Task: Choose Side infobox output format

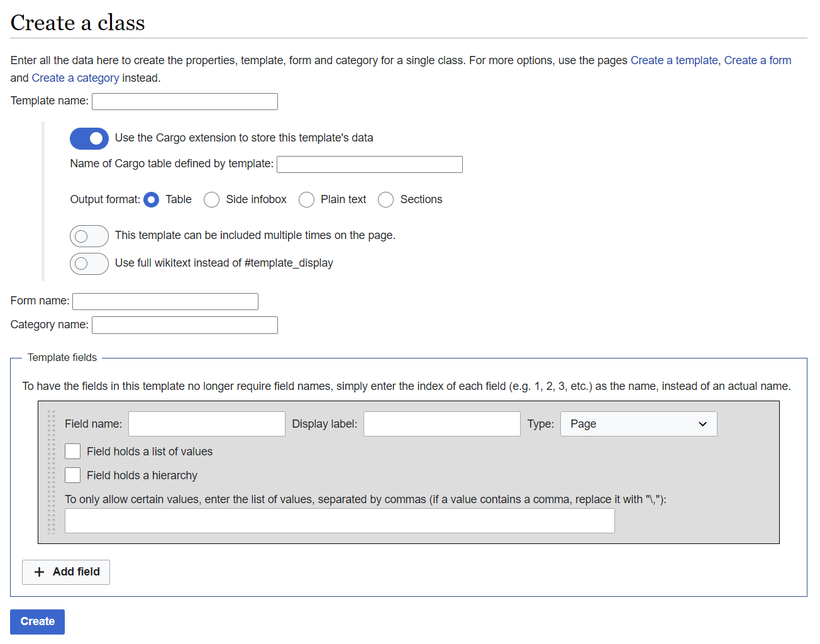Action: tap(212, 200)
